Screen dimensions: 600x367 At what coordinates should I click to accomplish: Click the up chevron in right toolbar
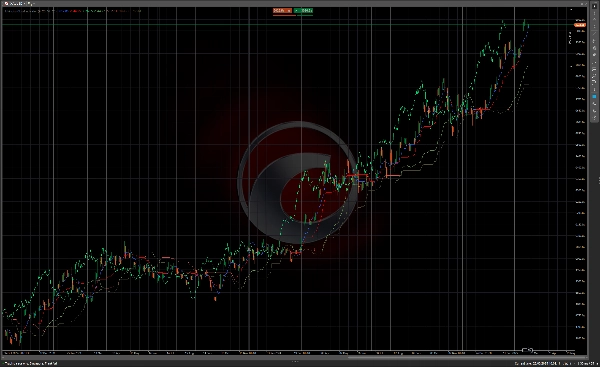pyautogui.click(x=595, y=19)
